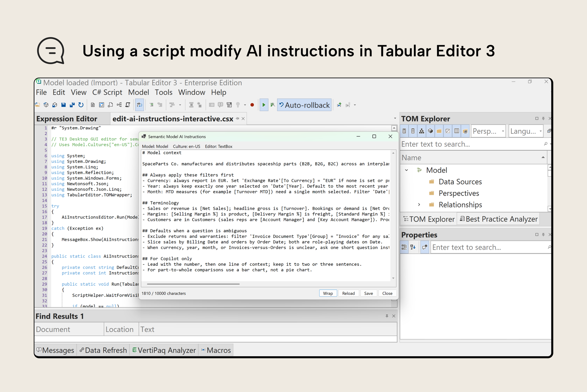The width and height of the screenshot is (587, 392).
Task: Open the Language dropdown in TOM Explorer
Action: pos(541,131)
